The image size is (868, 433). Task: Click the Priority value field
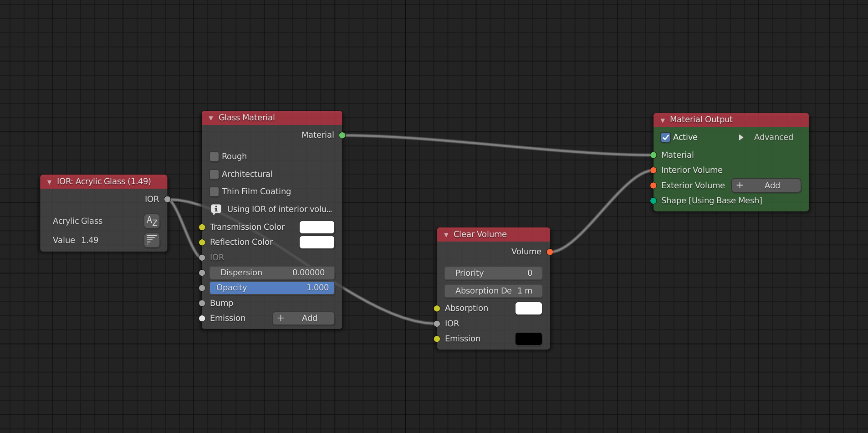493,273
